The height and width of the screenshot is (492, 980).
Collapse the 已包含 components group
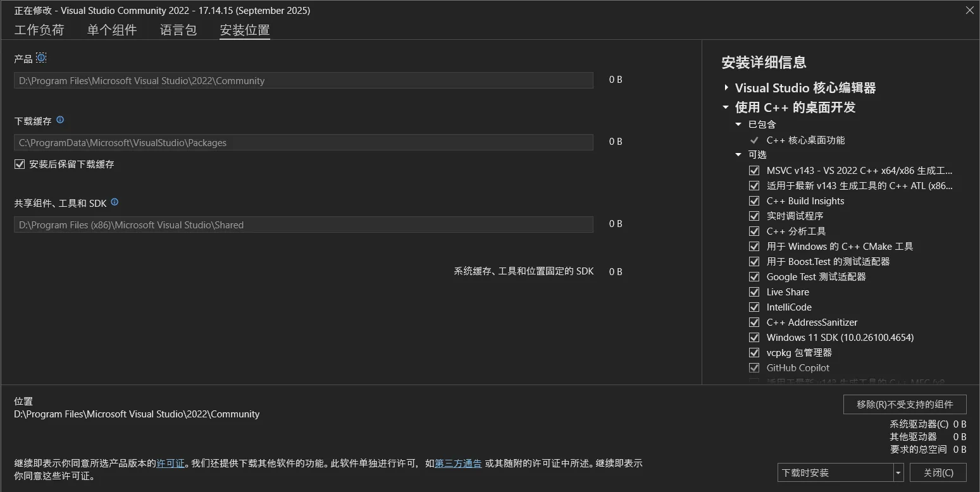click(x=738, y=125)
